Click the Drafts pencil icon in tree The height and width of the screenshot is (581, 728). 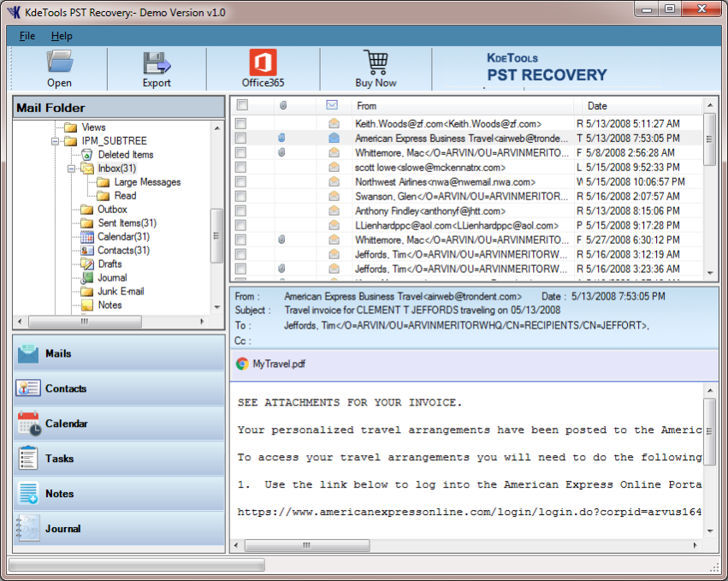coord(86,264)
